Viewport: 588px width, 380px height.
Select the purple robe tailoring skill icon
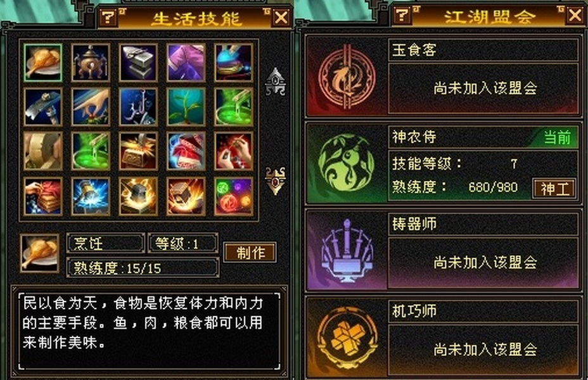(x=186, y=63)
